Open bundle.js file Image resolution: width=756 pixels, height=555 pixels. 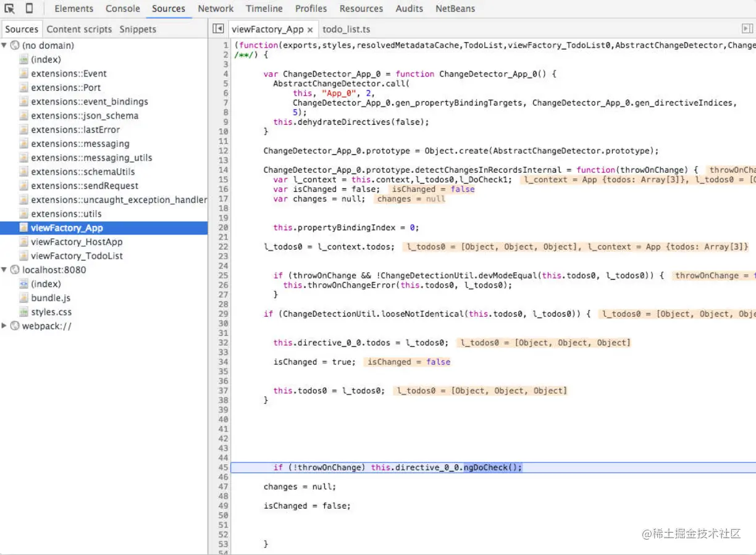(x=51, y=298)
